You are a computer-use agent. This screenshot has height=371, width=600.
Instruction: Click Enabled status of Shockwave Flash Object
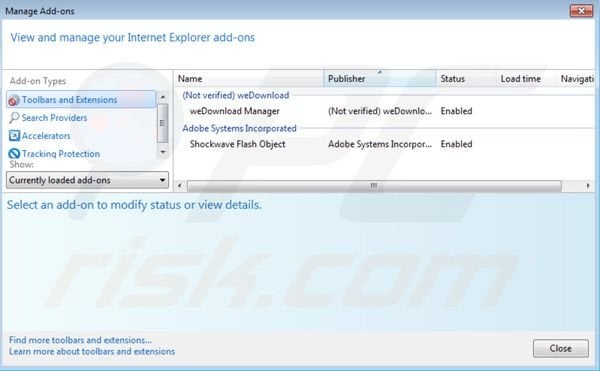(x=456, y=144)
